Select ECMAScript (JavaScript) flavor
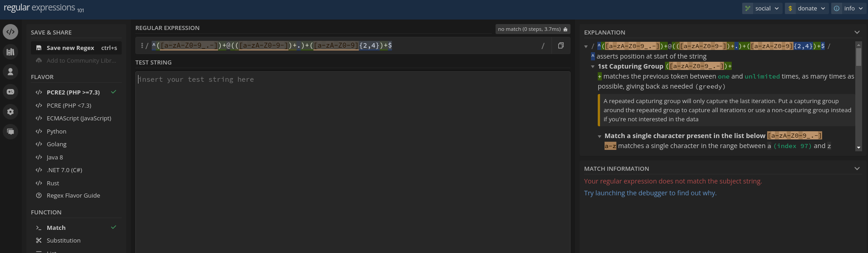This screenshot has width=868, height=253. tap(79, 118)
